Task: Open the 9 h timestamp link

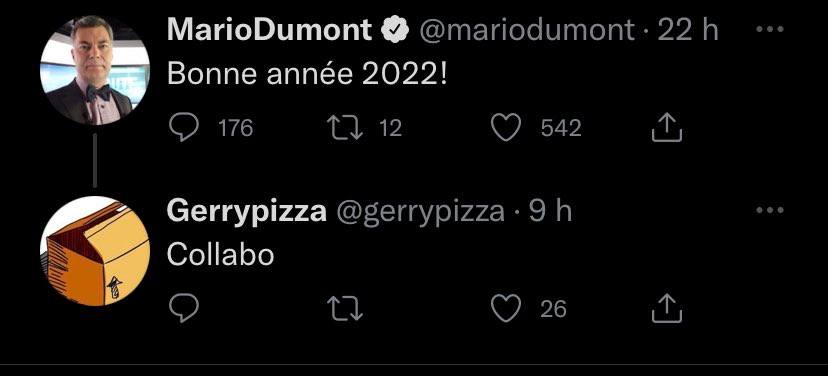Action: click(550, 211)
